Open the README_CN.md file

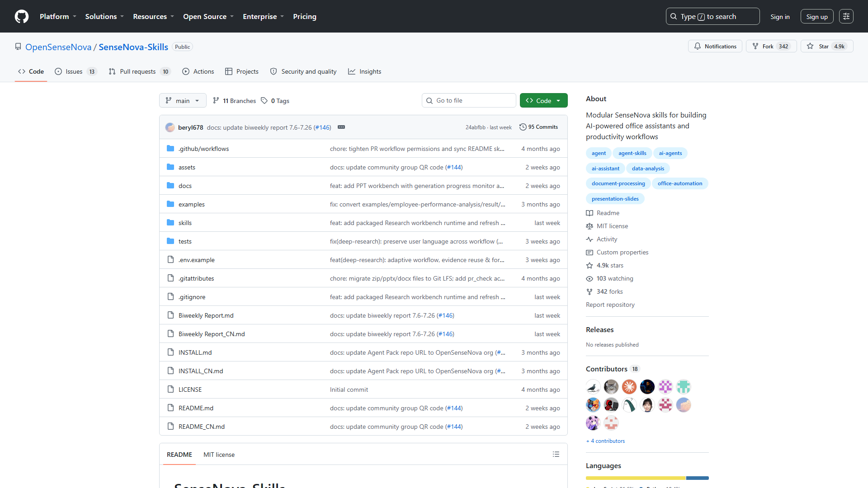[x=201, y=427]
